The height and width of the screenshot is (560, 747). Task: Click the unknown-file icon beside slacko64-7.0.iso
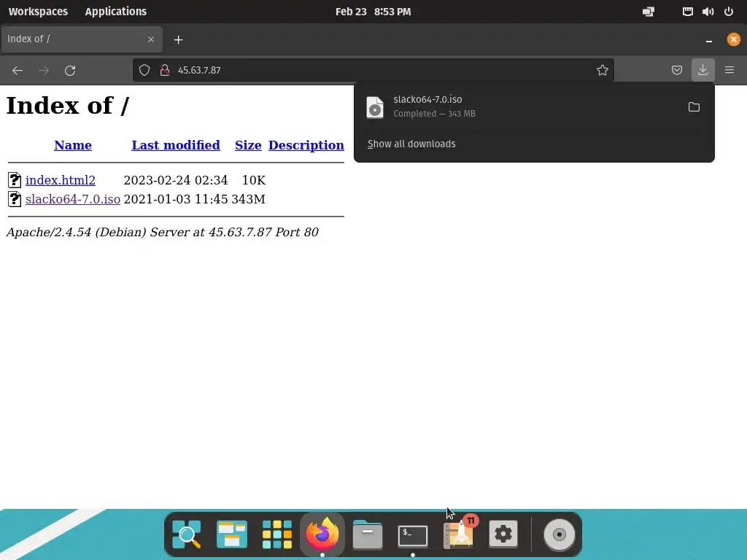(x=15, y=199)
